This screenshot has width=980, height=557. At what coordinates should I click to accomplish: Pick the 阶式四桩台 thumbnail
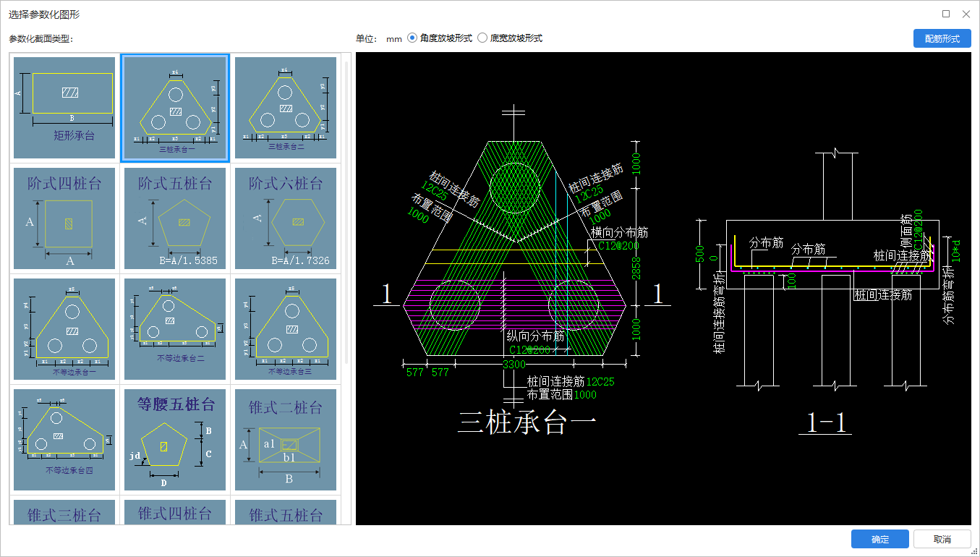(x=64, y=218)
